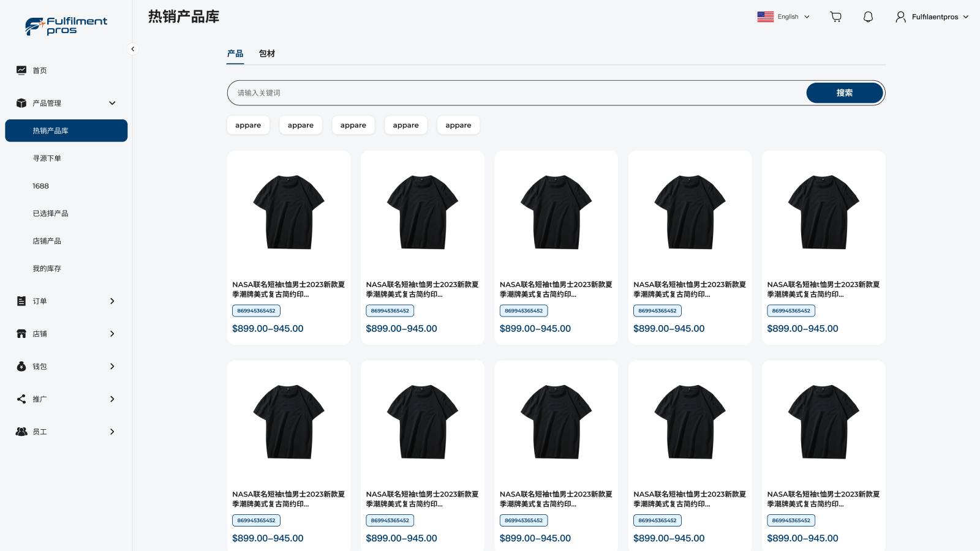Switch to the 包材 tab
The width and height of the screenshot is (980, 551).
268,54
